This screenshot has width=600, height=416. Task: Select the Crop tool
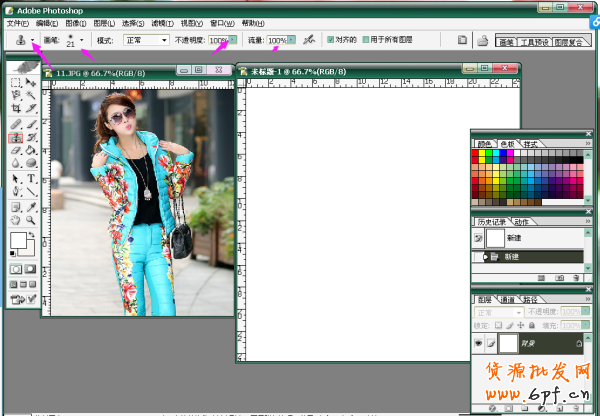(17, 109)
